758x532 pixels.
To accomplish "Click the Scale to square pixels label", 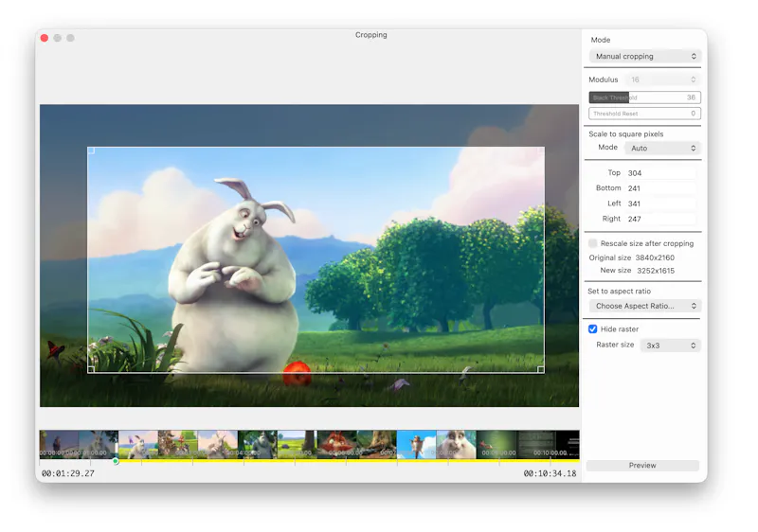I will click(626, 134).
